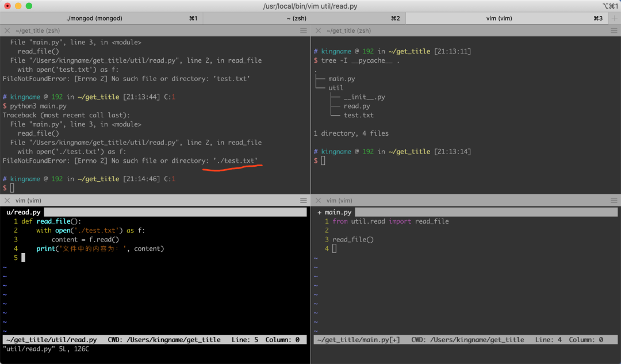Place cursor on read_file() line in main.py

pos(353,240)
